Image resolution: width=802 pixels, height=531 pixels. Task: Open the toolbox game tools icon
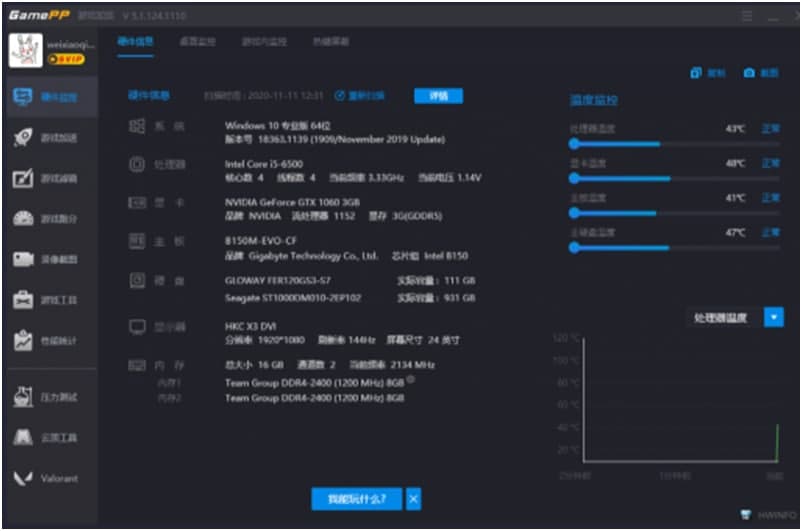point(23,300)
